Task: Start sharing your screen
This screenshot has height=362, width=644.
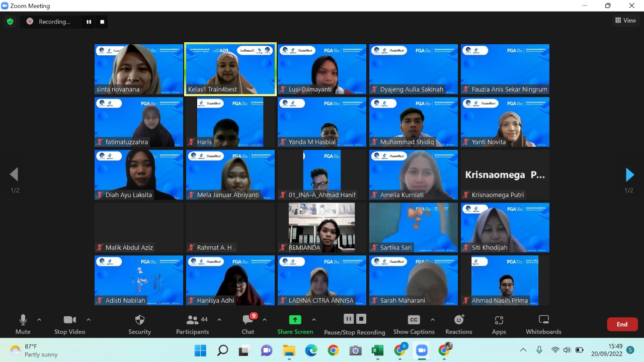Action: click(x=295, y=324)
